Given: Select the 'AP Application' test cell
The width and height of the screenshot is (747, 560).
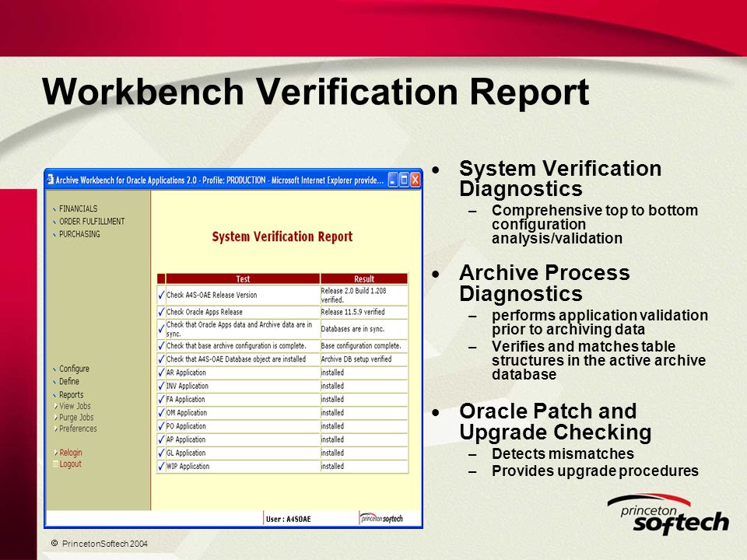Looking at the screenshot, I should 243,439.
